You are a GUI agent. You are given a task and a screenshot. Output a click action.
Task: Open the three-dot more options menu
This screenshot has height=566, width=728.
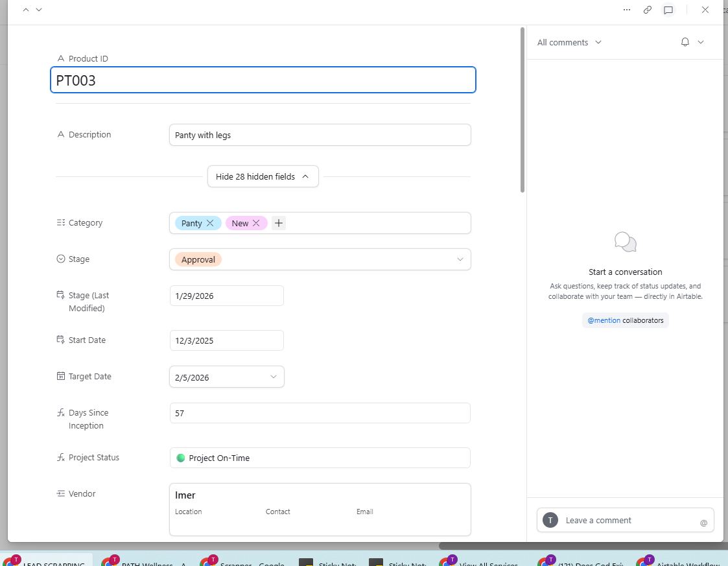627,10
